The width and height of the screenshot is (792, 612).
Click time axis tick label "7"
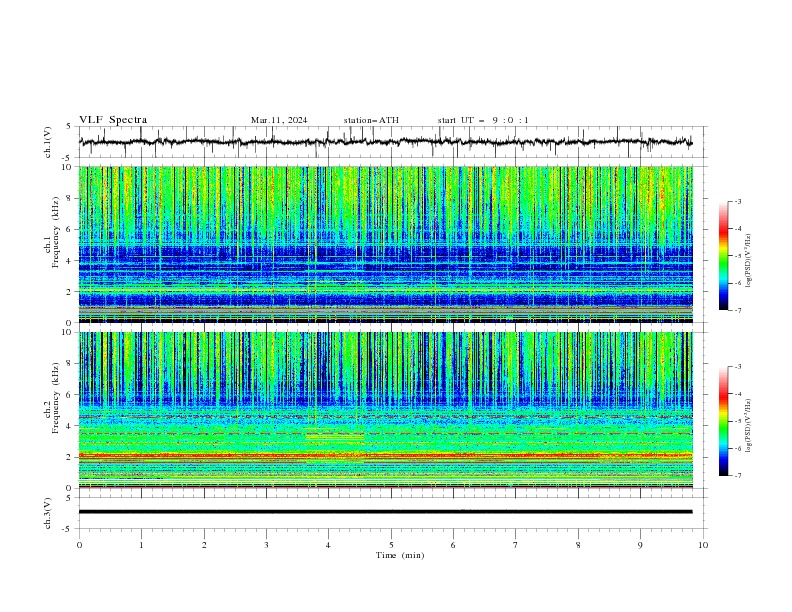(x=516, y=545)
